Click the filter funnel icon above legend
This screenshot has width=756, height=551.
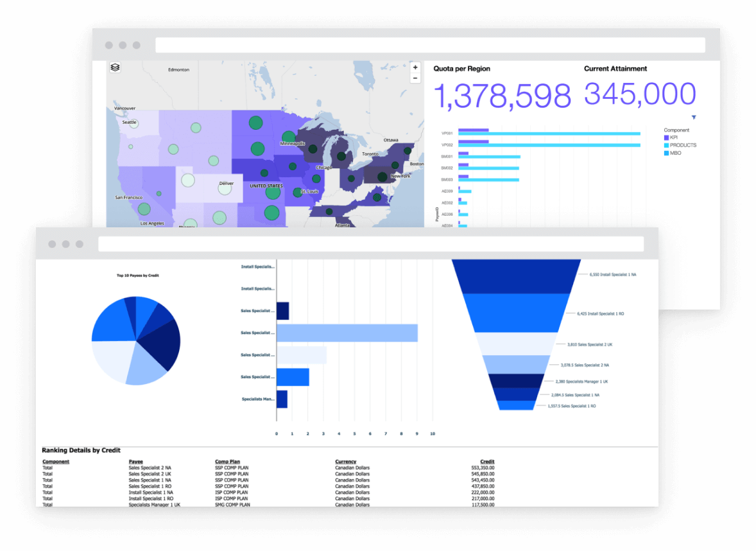tap(694, 118)
